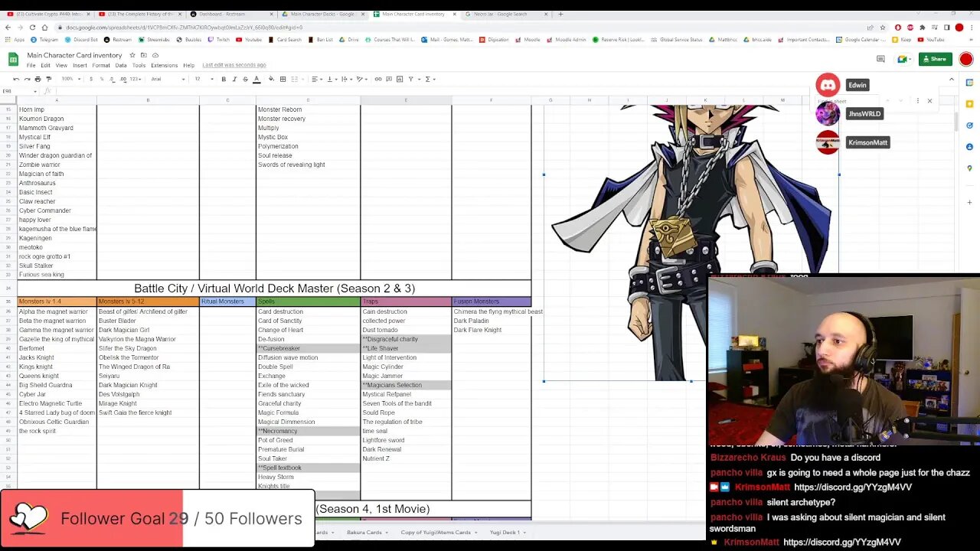The image size is (980, 551).
Task: Select the Dark Magician Girl cell
Action: (x=148, y=330)
